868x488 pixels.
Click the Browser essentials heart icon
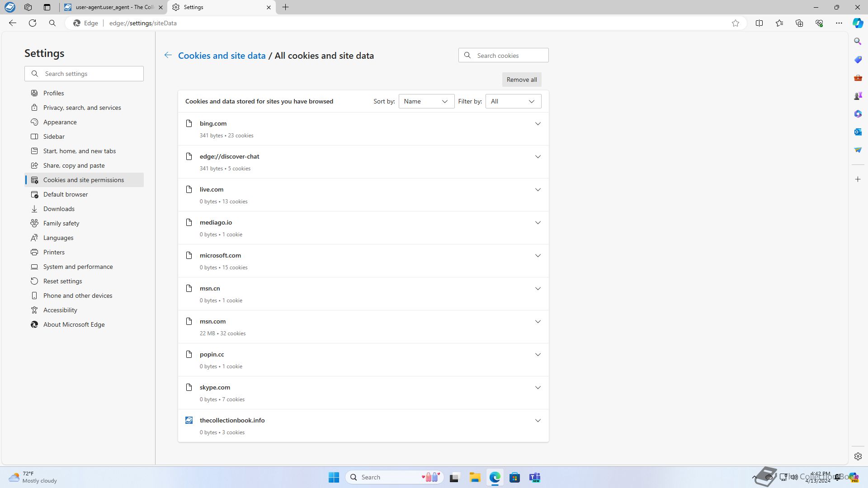pyautogui.click(x=819, y=23)
